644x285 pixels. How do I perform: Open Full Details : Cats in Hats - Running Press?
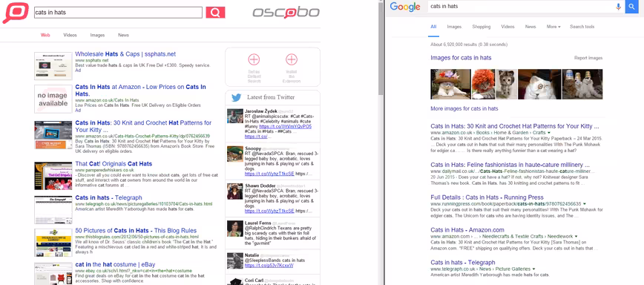(487, 197)
